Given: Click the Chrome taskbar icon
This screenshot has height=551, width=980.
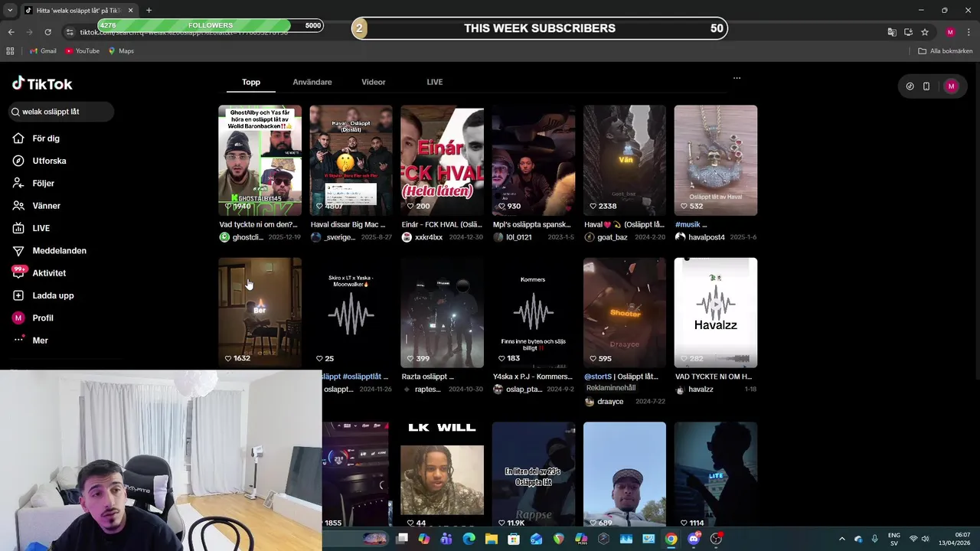Looking at the screenshot, I should pos(671,539).
